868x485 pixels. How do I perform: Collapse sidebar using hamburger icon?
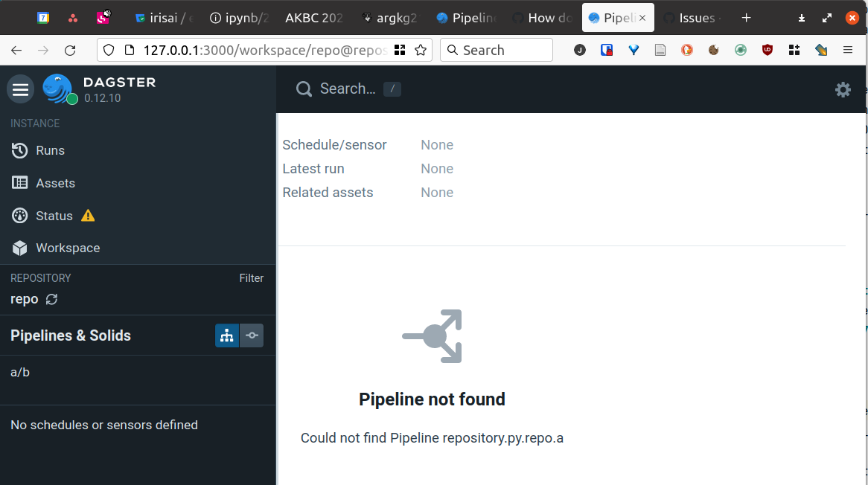point(20,89)
